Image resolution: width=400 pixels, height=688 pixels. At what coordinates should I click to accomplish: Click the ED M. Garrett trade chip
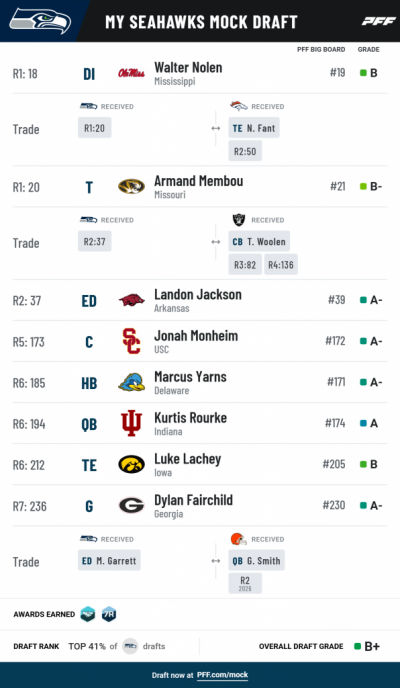click(109, 560)
